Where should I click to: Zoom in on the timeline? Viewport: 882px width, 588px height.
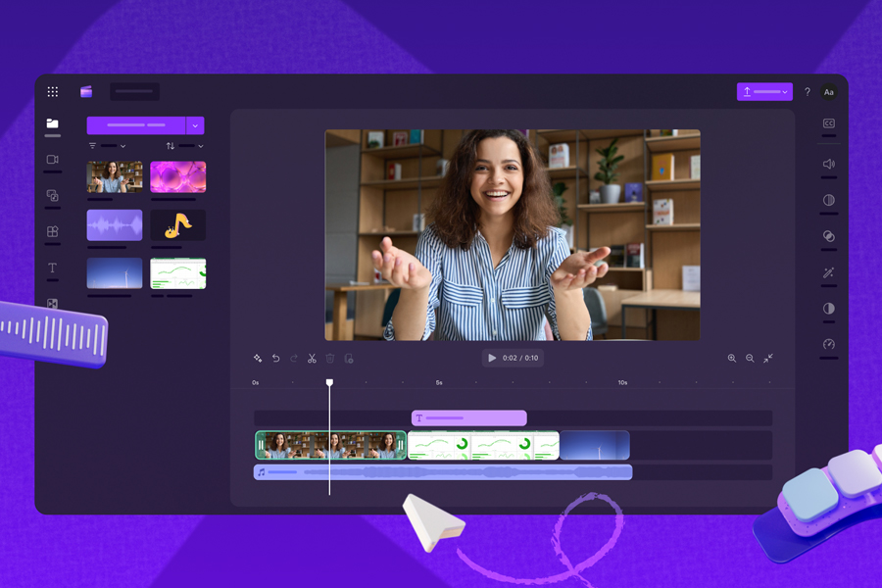(x=732, y=358)
